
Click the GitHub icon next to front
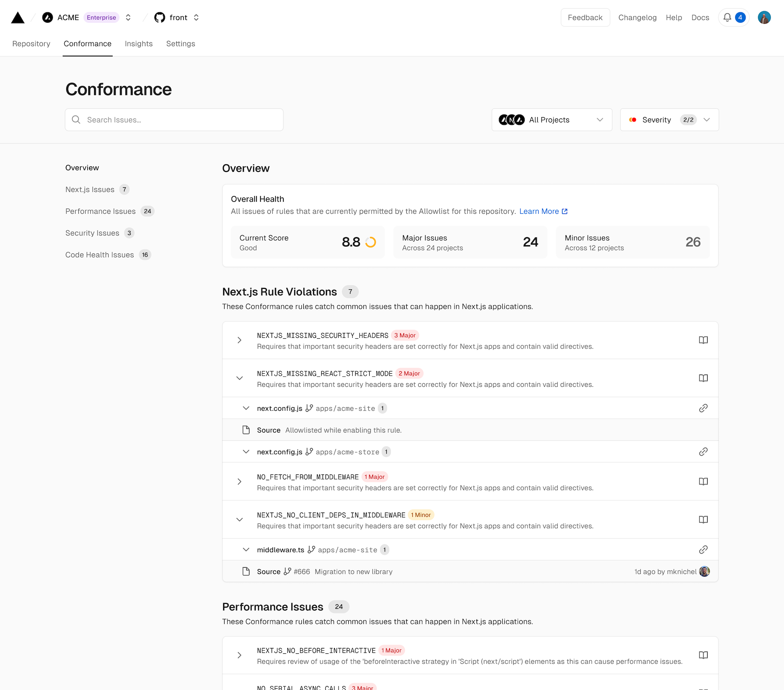[x=160, y=18]
